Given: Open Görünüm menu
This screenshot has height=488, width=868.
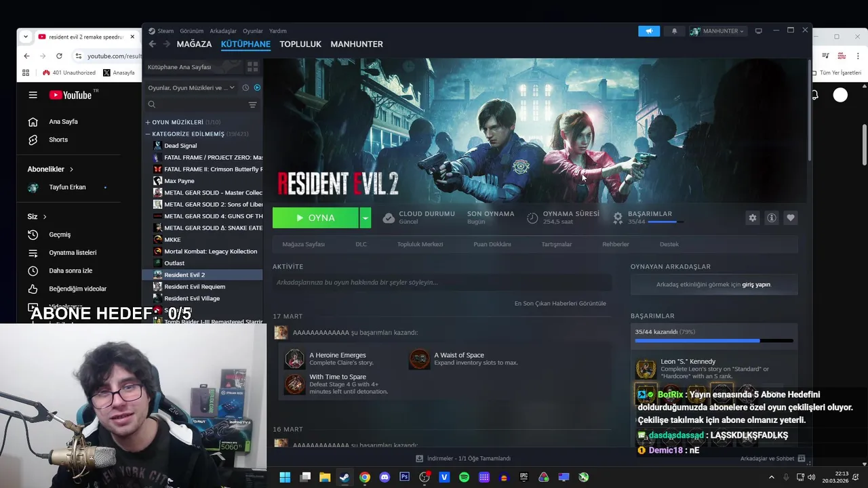Looking at the screenshot, I should pyautogui.click(x=192, y=31).
